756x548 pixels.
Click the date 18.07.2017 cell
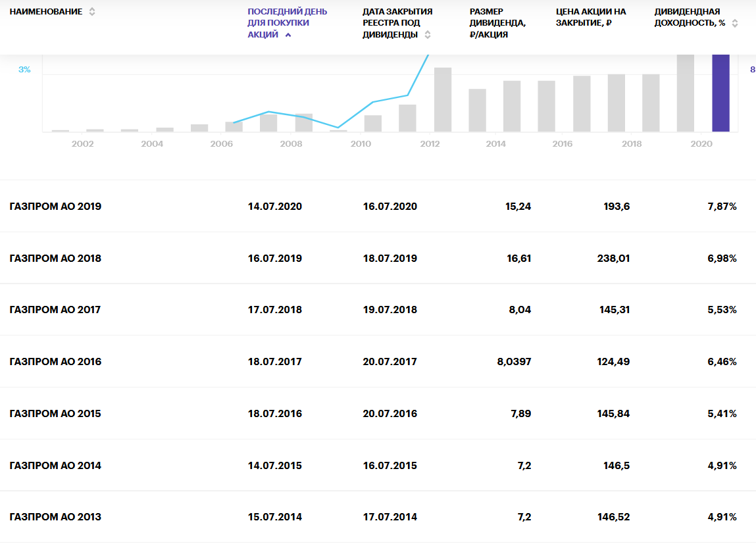275,361
